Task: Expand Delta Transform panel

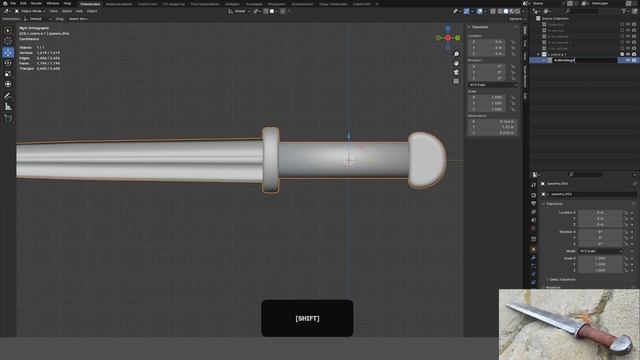Action: coord(562,280)
